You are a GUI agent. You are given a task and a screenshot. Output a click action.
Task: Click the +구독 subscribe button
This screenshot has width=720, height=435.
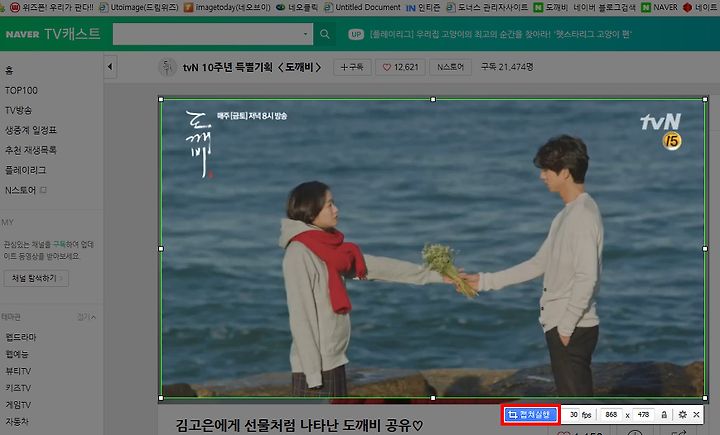tap(352, 67)
